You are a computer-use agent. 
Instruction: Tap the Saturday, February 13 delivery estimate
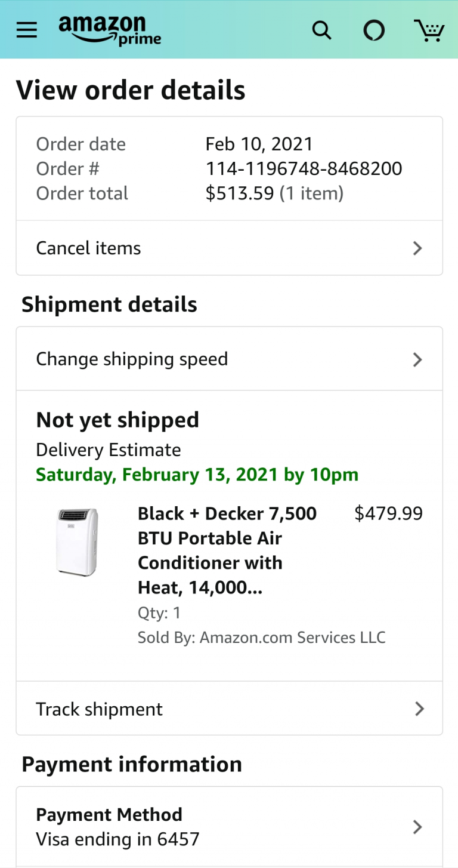pyautogui.click(x=197, y=475)
